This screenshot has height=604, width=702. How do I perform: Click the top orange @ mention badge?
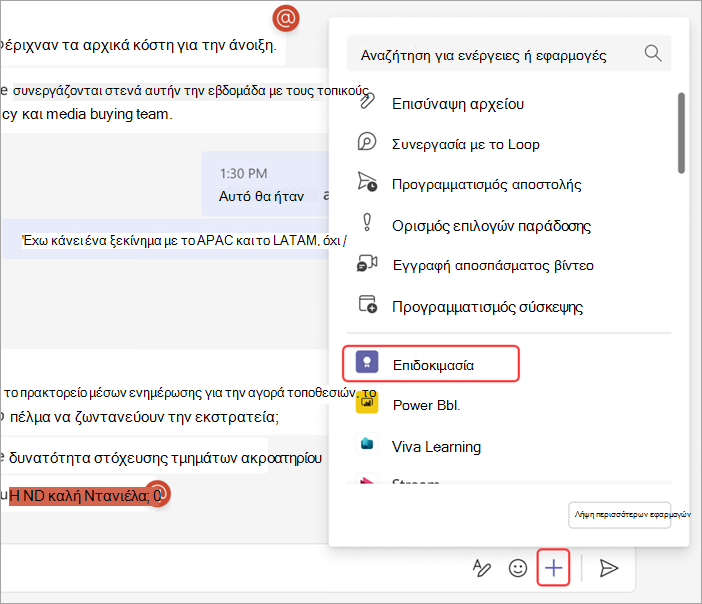(286, 18)
